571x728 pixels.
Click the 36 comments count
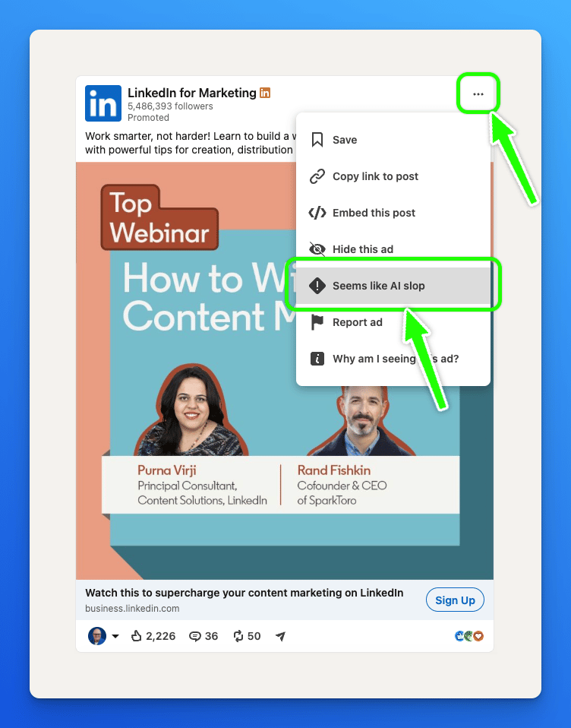212,636
